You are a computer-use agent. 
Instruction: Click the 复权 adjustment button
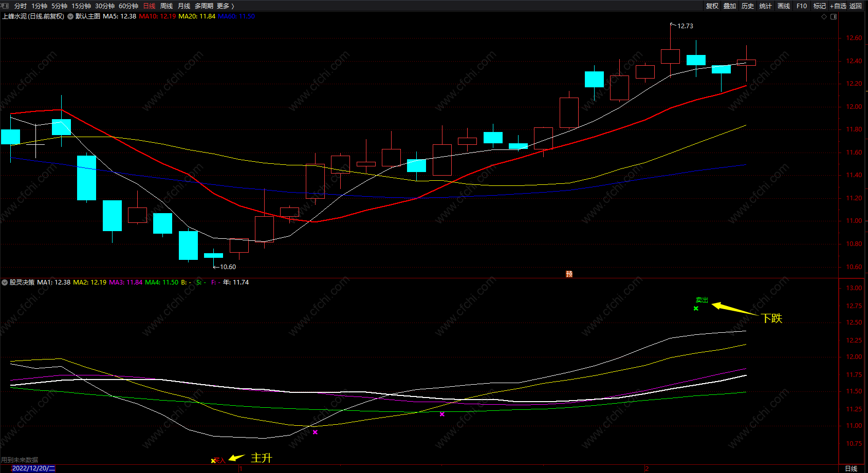[x=712, y=6]
